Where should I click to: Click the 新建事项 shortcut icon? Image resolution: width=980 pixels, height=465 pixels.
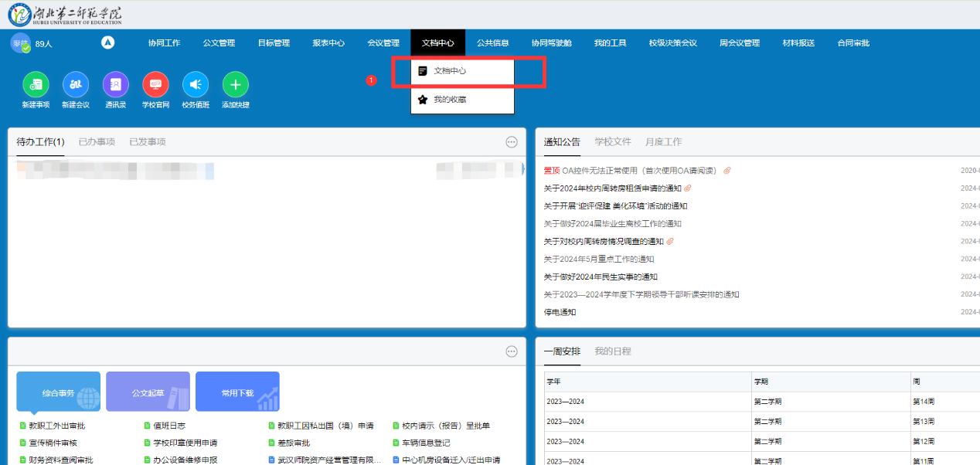point(36,85)
